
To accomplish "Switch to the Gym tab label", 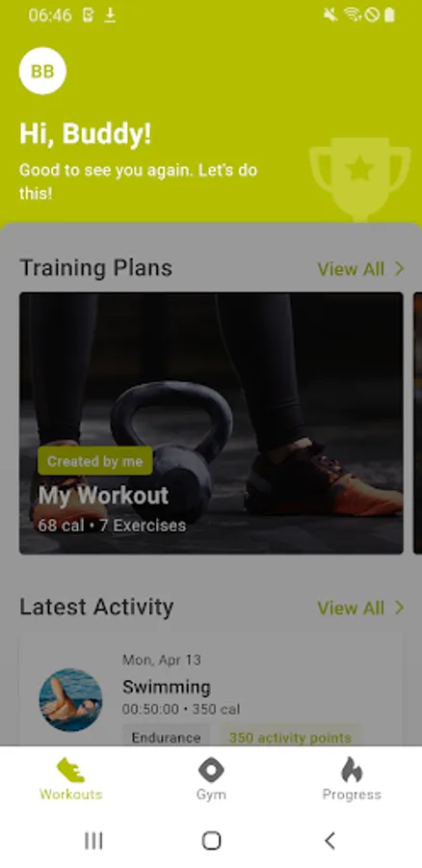I will (x=211, y=795).
